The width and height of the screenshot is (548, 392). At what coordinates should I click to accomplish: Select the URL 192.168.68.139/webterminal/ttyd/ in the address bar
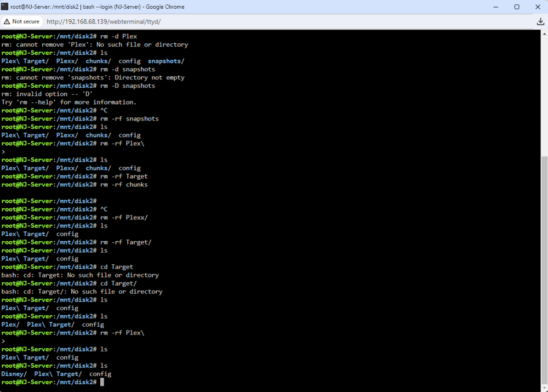pyautogui.click(x=104, y=22)
